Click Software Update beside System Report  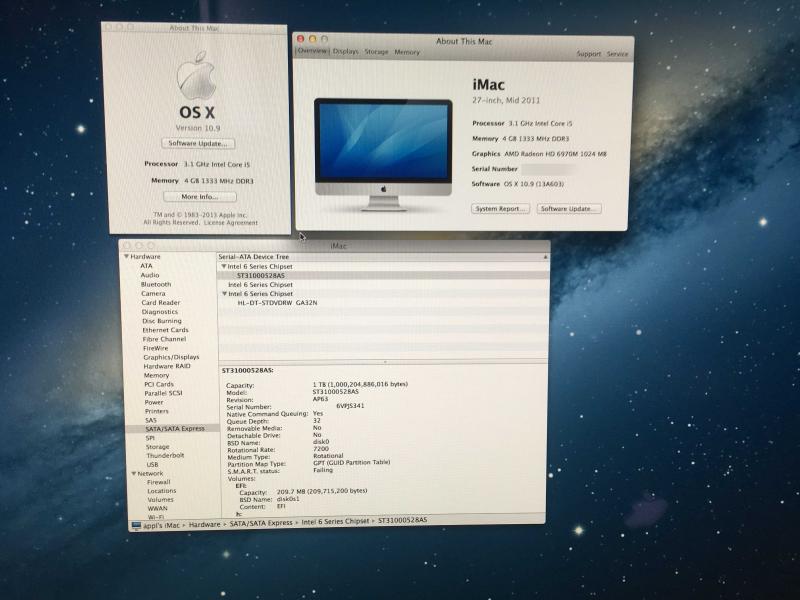pyautogui.click(x=569, y=209)
